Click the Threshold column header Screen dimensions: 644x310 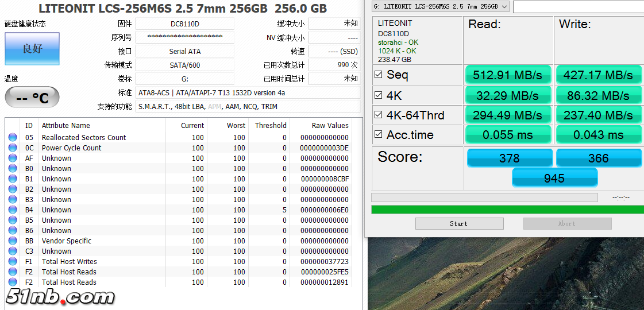271,126
